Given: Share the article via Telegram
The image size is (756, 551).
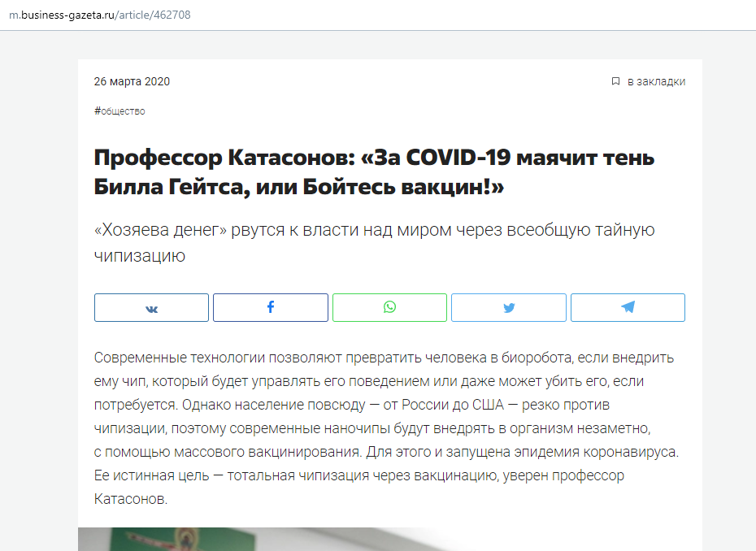Looking at the screenshot, I should [x=628, y=307].
